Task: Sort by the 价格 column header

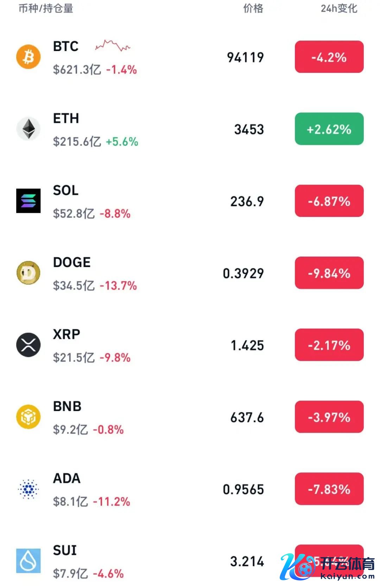Action: click(253, 8)
